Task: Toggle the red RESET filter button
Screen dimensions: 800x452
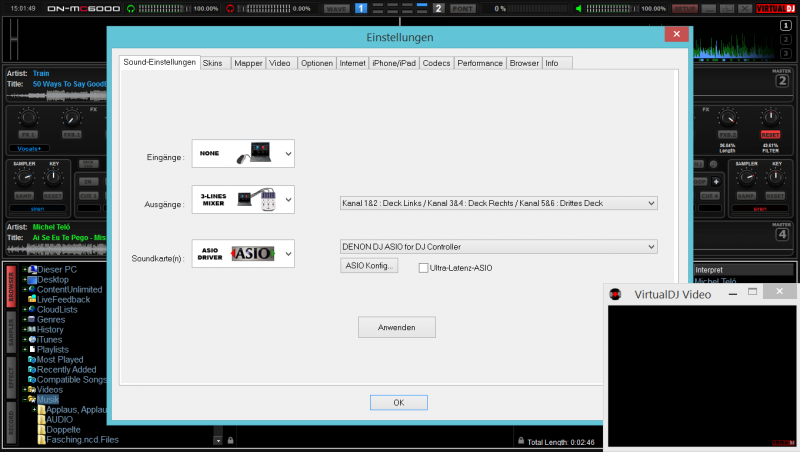Action: [x=770, y=134]
